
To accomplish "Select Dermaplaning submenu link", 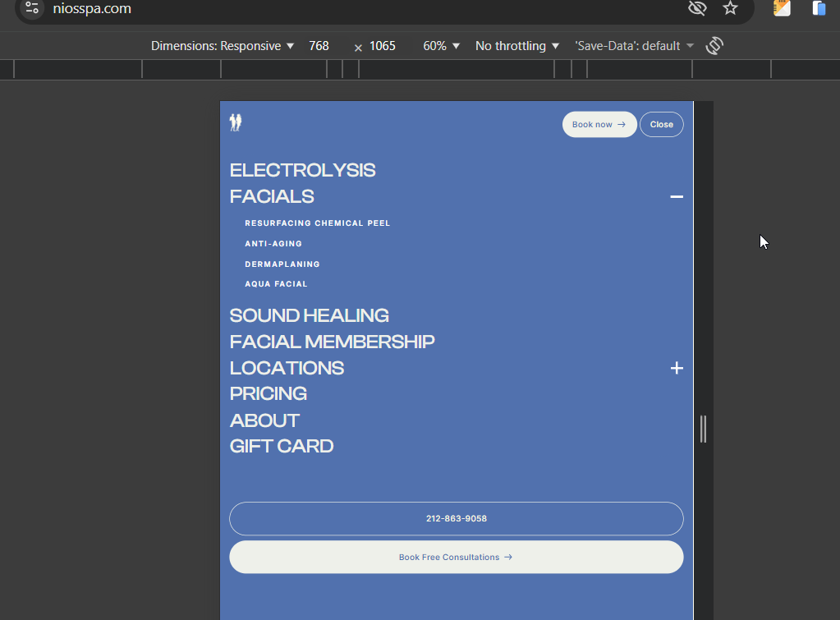I will pyautogui.click(x=282, y=264).
